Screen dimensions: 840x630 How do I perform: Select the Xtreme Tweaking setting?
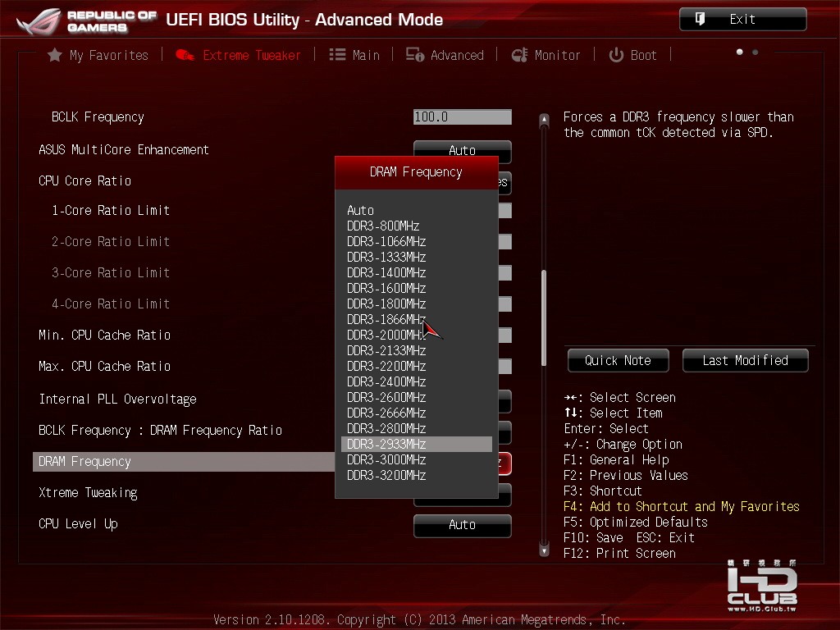[88, 493]
